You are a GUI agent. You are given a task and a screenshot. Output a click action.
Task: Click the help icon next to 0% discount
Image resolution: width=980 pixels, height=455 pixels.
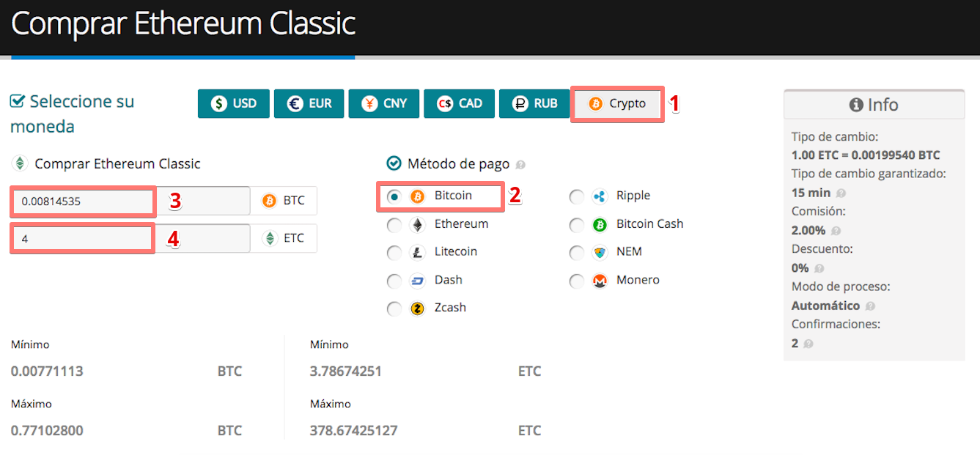tap(818, 269)
